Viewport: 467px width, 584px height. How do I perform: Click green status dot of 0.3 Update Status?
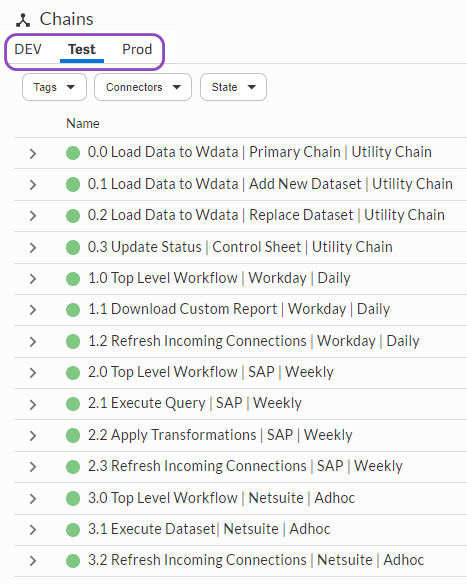(73, 248)
